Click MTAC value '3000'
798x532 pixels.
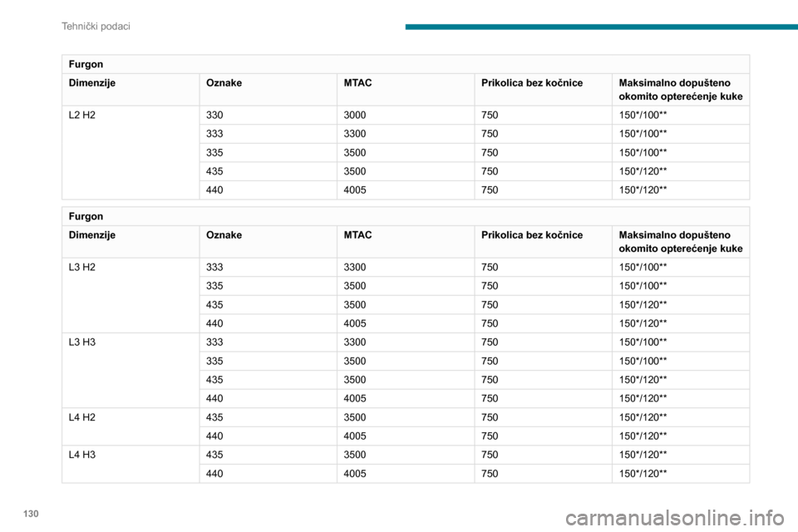coord(355,115)
